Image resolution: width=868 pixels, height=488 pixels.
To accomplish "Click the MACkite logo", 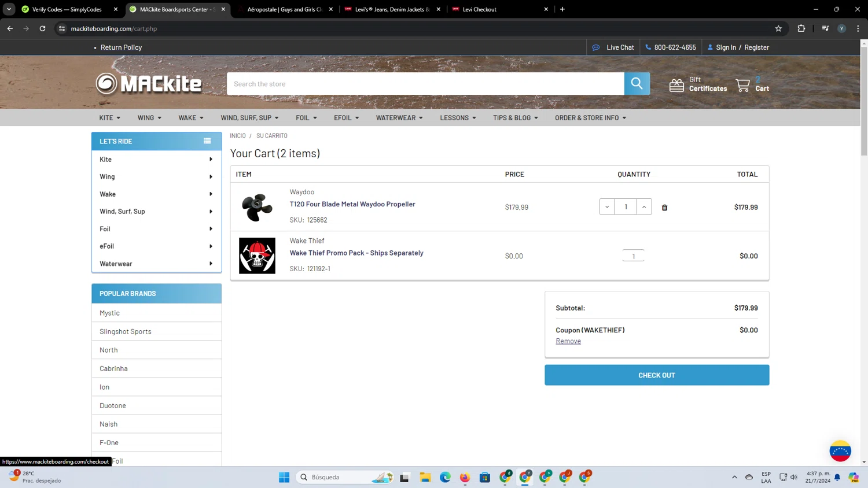I will (149, 84).
